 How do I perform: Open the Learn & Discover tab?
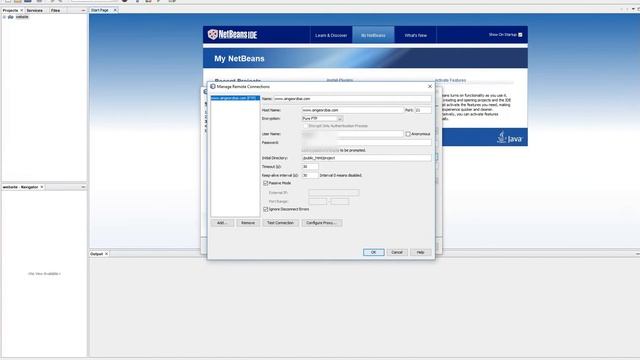click(331, 35)
